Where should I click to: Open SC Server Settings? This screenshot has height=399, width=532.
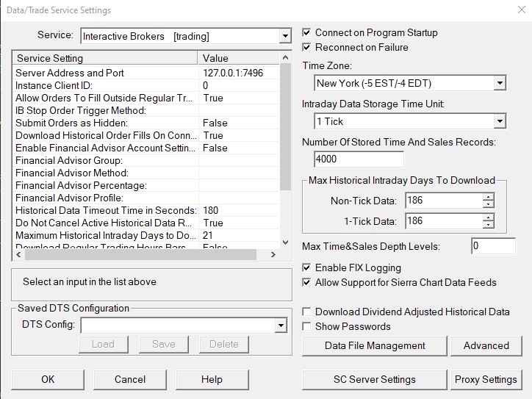point(375,379)
